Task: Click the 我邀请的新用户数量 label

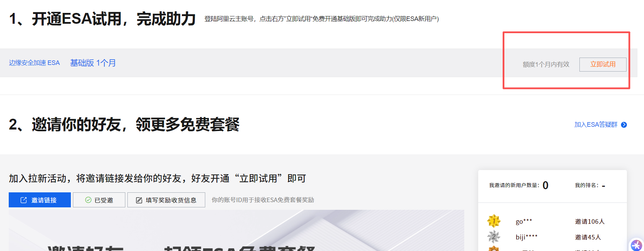Action: tap(514, 185)
